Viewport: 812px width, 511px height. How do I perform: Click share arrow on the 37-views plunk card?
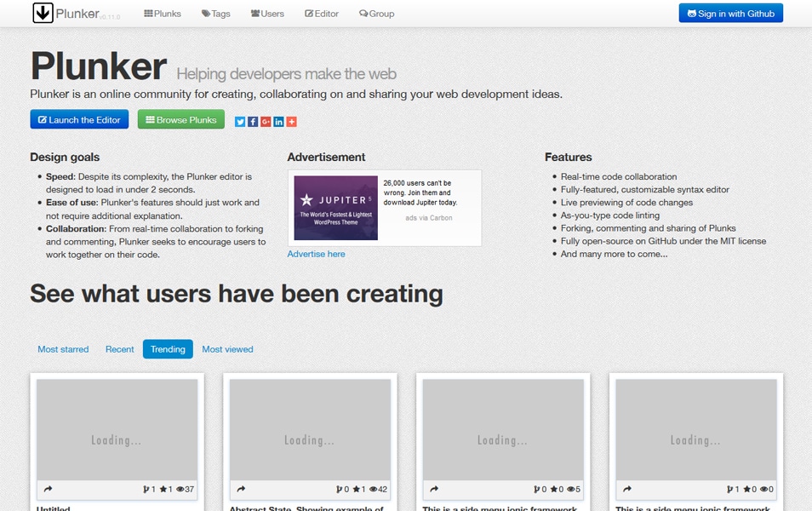(x=48, y=489)
